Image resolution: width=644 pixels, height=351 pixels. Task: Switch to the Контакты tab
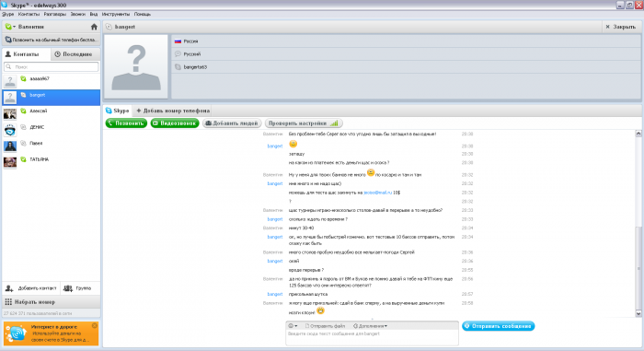pos(27,54)
